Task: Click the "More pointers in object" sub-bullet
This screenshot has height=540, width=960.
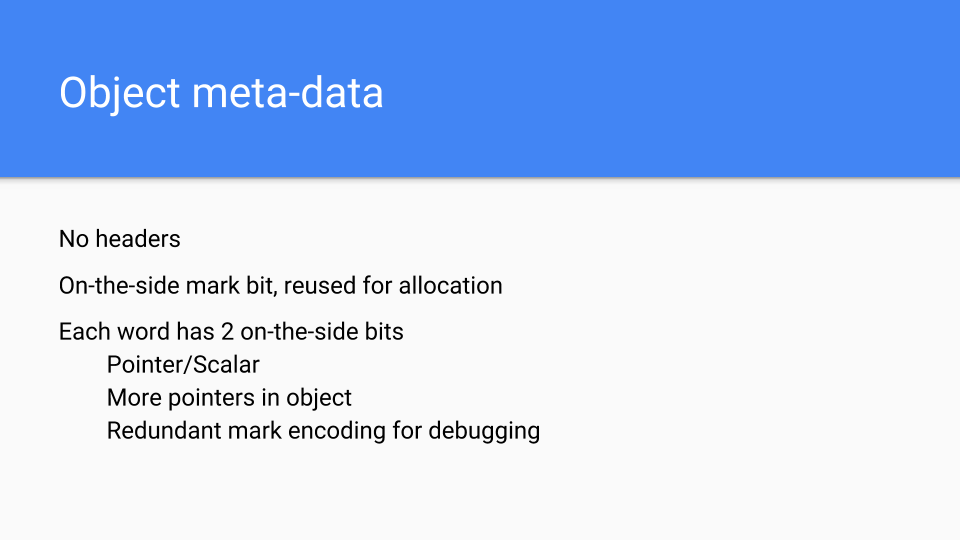Action: point(229,398)
